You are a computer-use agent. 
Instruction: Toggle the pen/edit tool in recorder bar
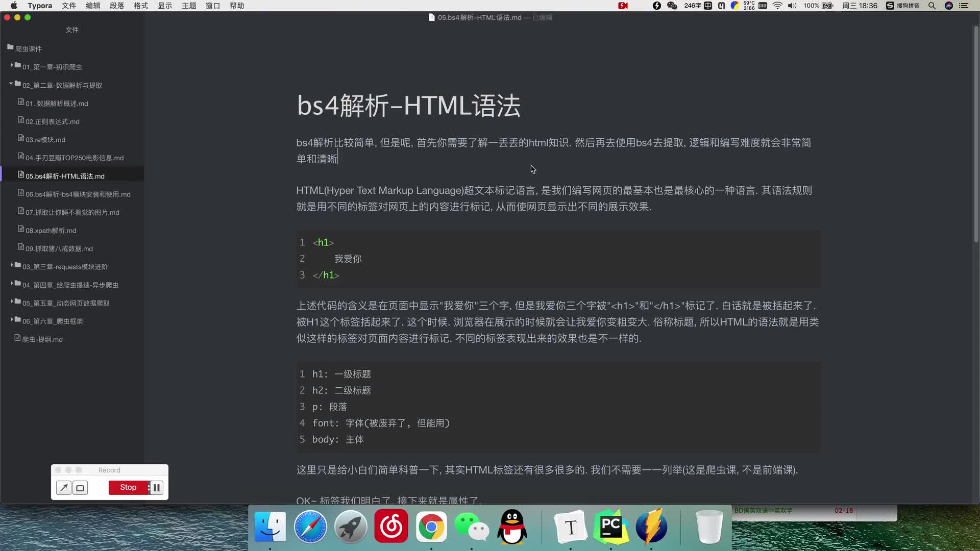63,487
